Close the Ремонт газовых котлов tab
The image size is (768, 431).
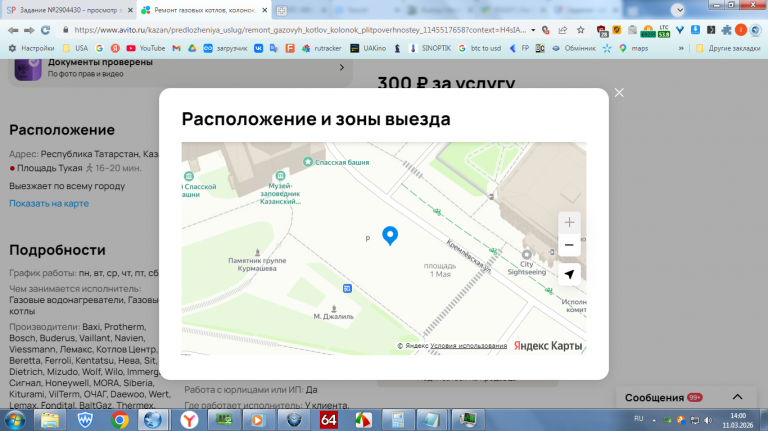(264, 10)
